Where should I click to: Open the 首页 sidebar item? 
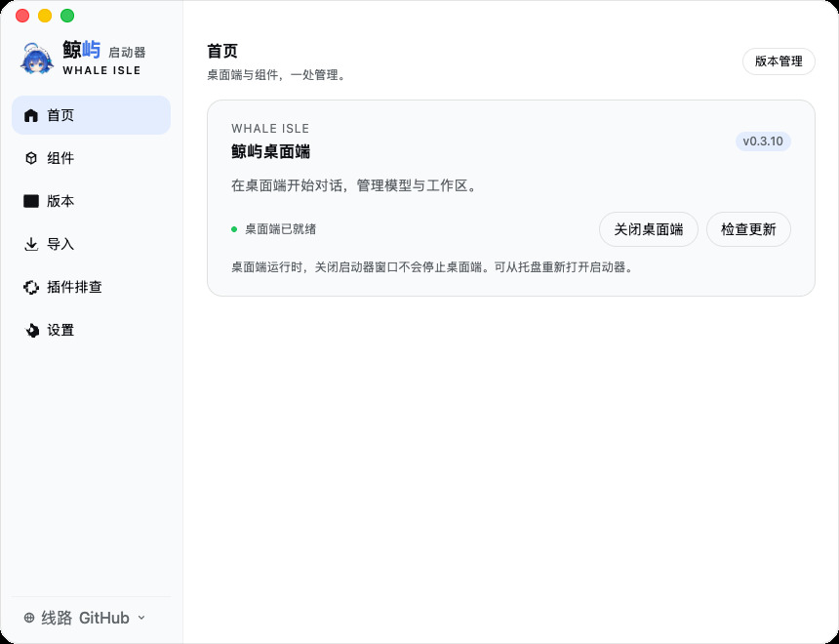(x=91, y=115)
